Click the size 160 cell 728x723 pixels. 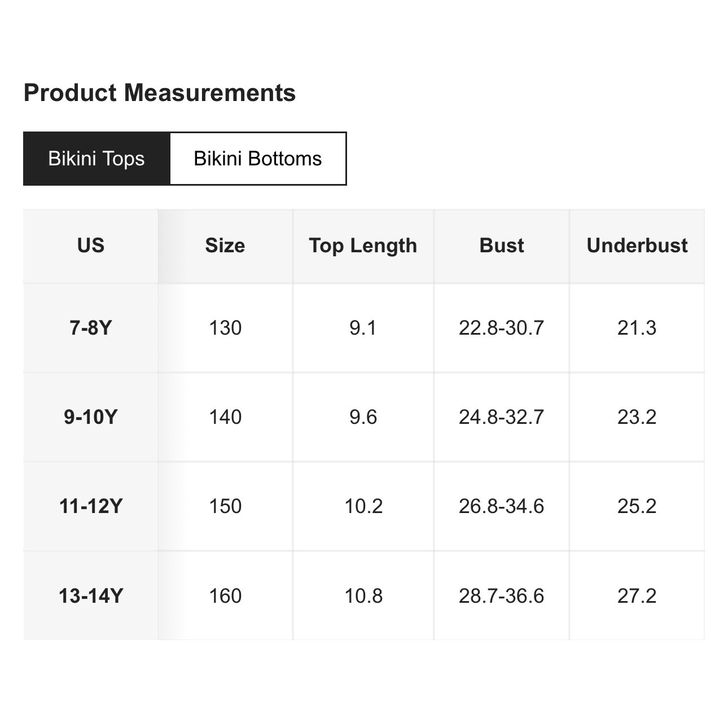[x=225, y=596]
